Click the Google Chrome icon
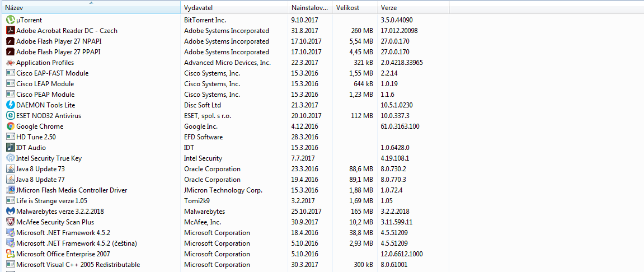 10,126
